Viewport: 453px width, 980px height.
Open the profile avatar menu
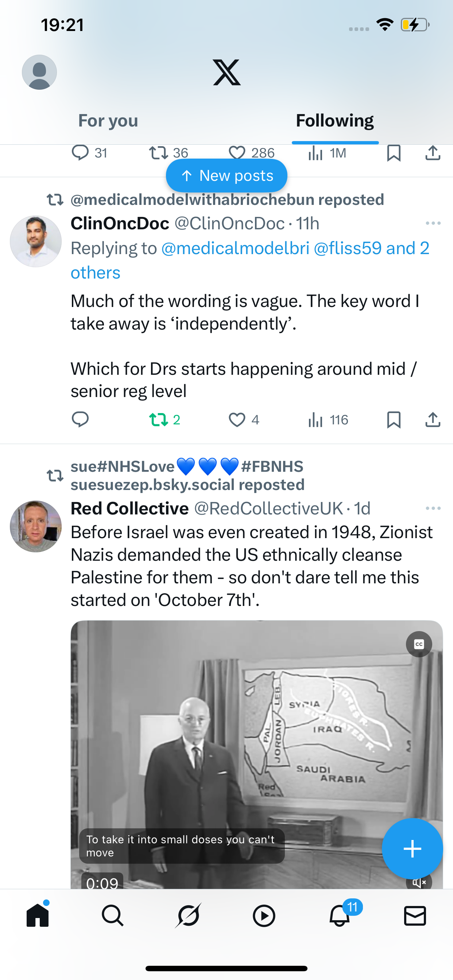(39, 72)
